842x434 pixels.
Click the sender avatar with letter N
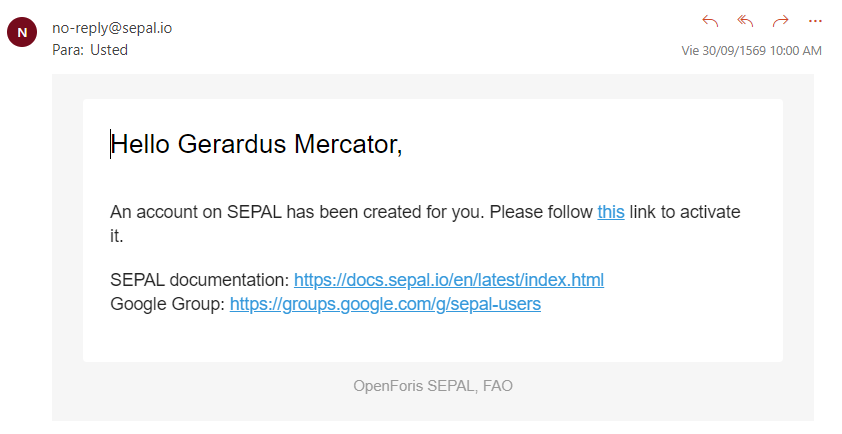click(22, 33)
